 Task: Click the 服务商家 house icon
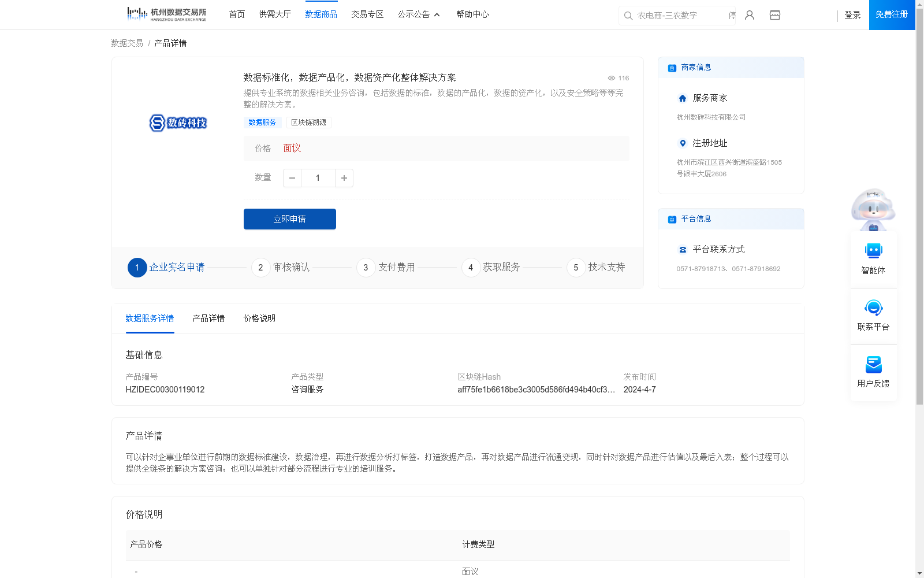point(683,98)
